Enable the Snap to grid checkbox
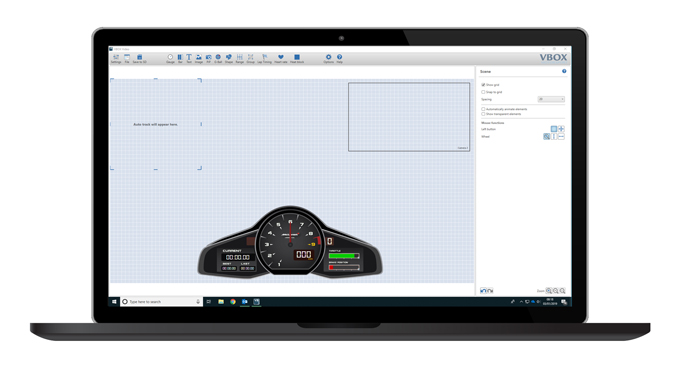Screen dimensions: 680x368 483,92
